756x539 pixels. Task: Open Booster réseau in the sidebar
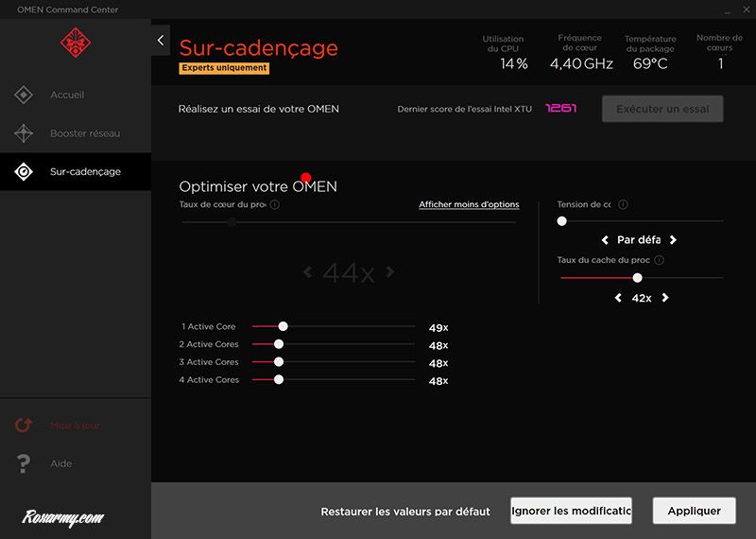pos(85,133)
